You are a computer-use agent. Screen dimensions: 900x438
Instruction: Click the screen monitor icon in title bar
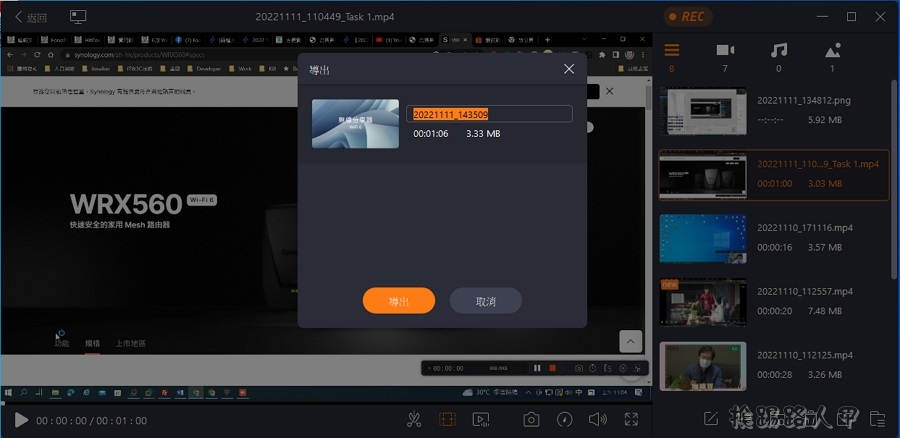pyautogui.click(x=78, y=17)
